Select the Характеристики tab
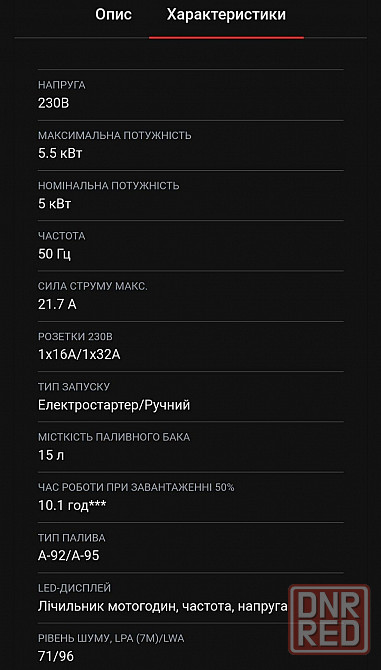Image resolution: width=381 pixels, height=670 pixels. [226, 15]
